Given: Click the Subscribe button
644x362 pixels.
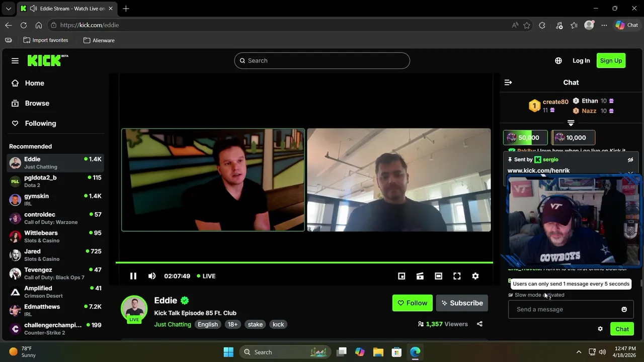Looking at the screenshot, I should click(462, 303).
